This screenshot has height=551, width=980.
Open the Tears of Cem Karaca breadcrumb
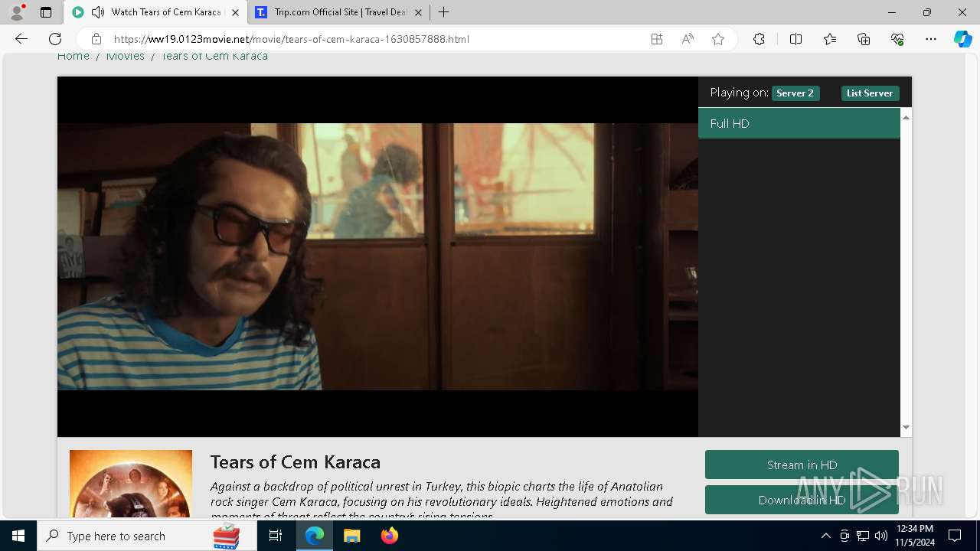214,56
